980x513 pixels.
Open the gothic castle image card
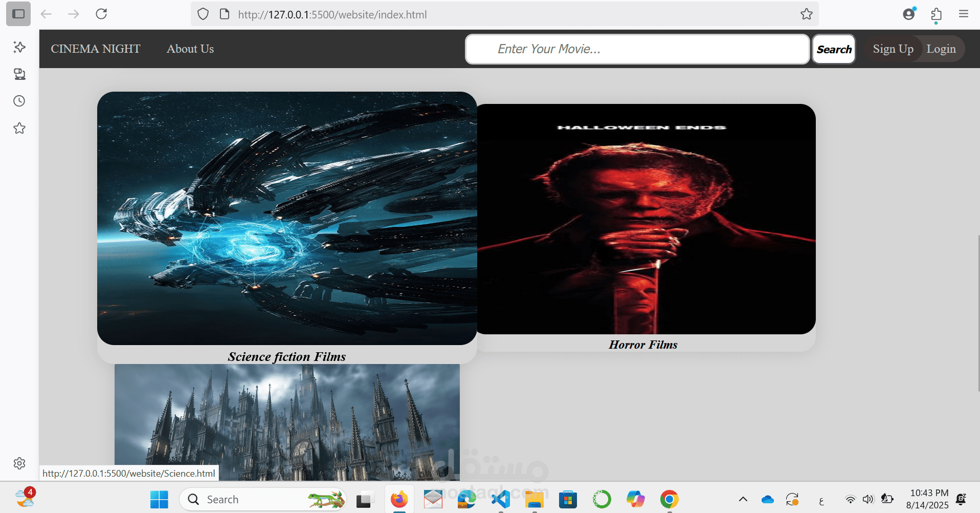point(287,422)
